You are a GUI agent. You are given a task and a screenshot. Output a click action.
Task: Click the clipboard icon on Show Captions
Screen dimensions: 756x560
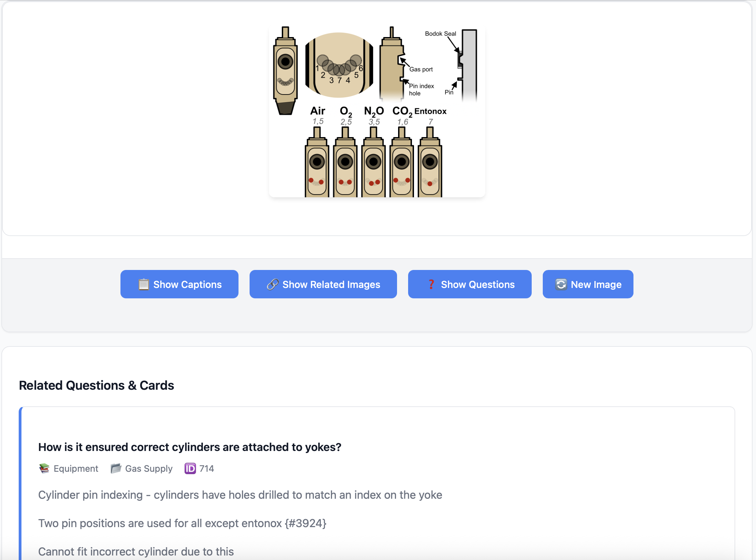(144, 284)
